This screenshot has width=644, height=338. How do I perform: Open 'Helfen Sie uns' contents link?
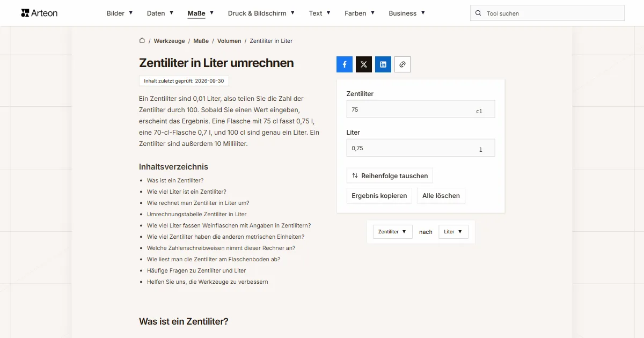pyautogui.click(x=208, y=282)
